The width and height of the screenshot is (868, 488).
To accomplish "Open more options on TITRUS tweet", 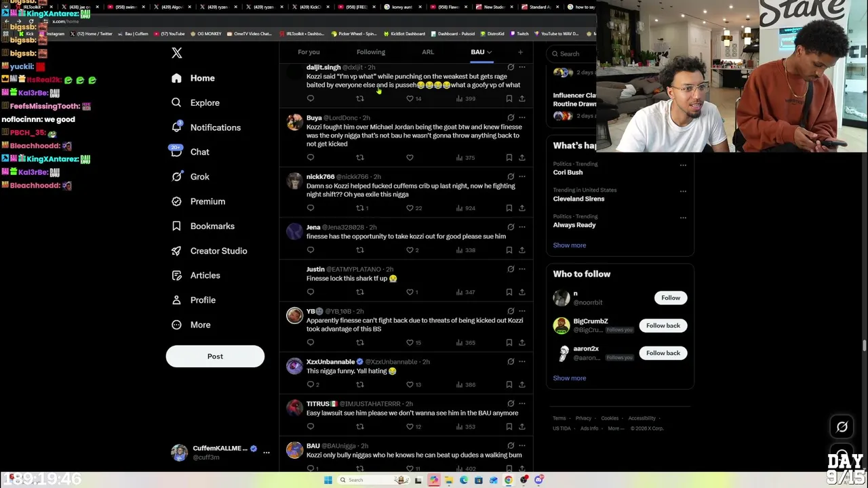I will [521, 404].
